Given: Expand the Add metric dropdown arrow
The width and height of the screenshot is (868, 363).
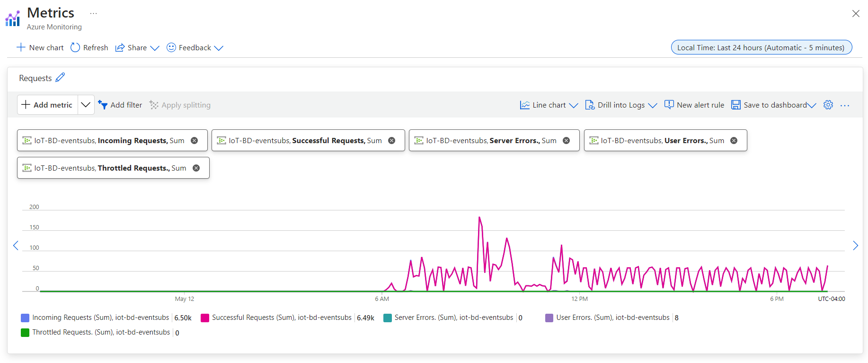Looking at the screenshot, I should pyautogui.click(x=86, y=105).
